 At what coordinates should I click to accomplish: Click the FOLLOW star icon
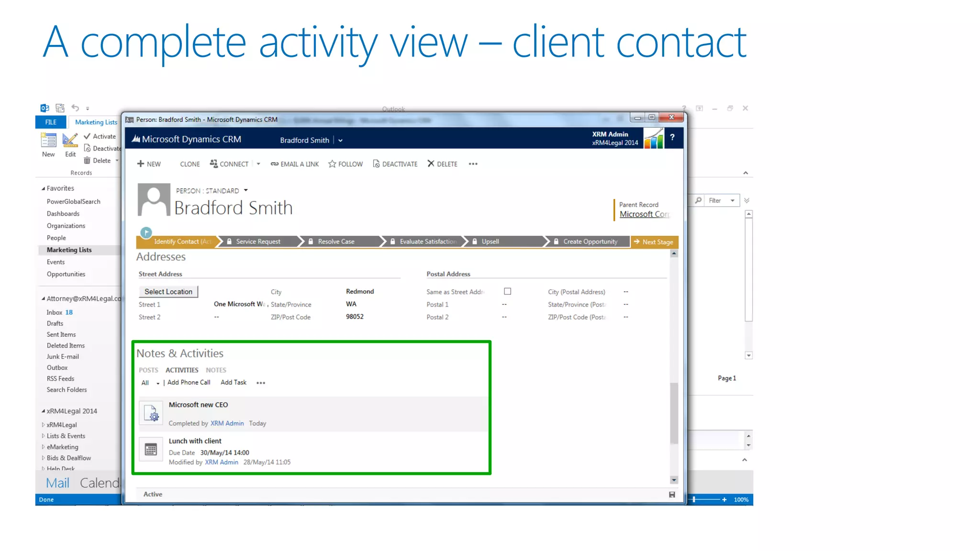[332, 164]
